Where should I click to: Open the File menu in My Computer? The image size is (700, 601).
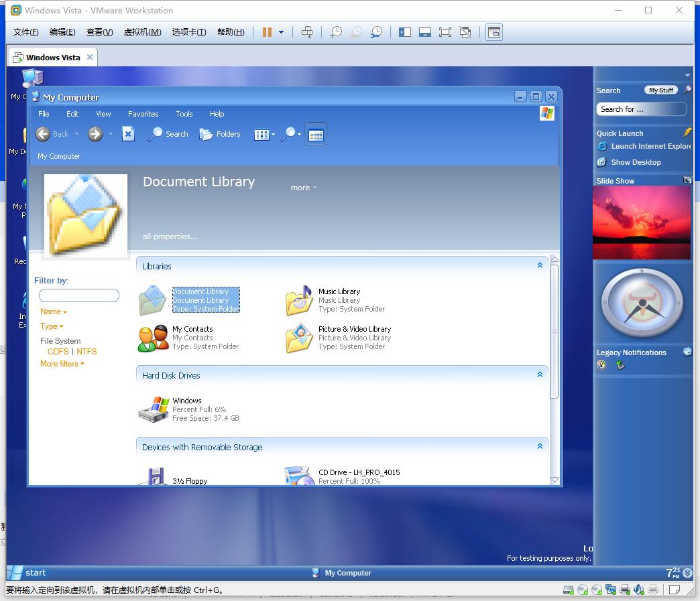point(44,114)
